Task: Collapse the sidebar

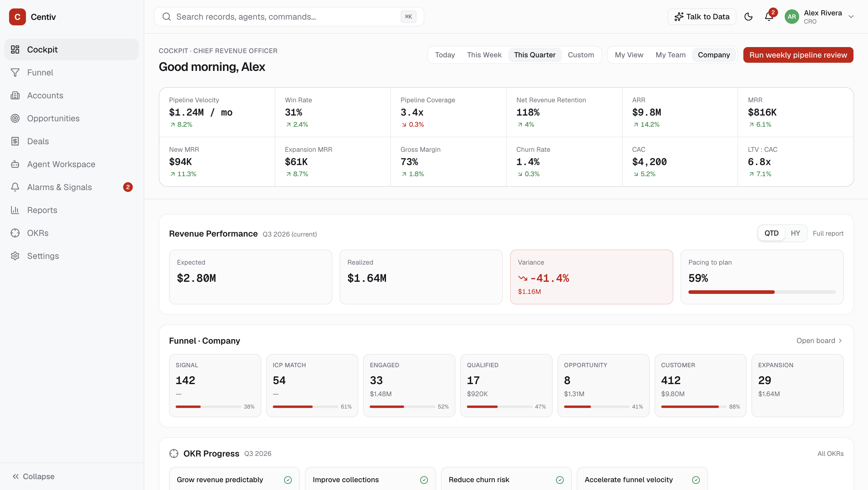Action: (x=34, y=476)
